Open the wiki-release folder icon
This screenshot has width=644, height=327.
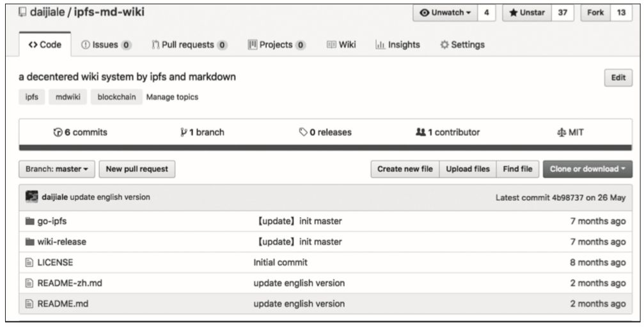pyautogui.click(x=29, y=241)
